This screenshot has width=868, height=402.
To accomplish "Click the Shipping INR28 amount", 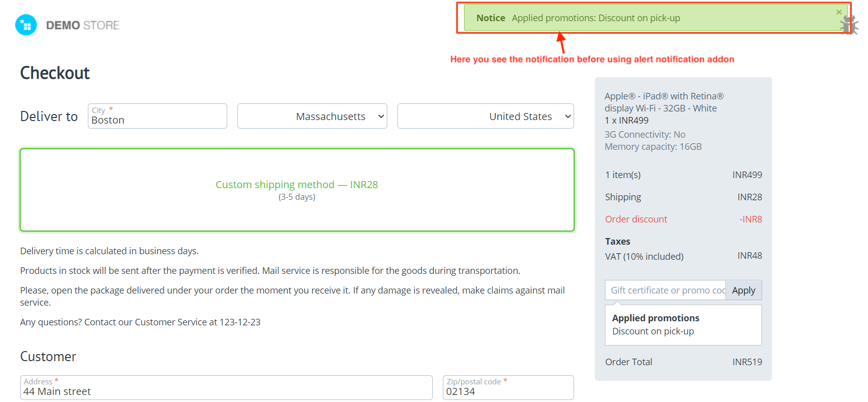I will [750, 197].
